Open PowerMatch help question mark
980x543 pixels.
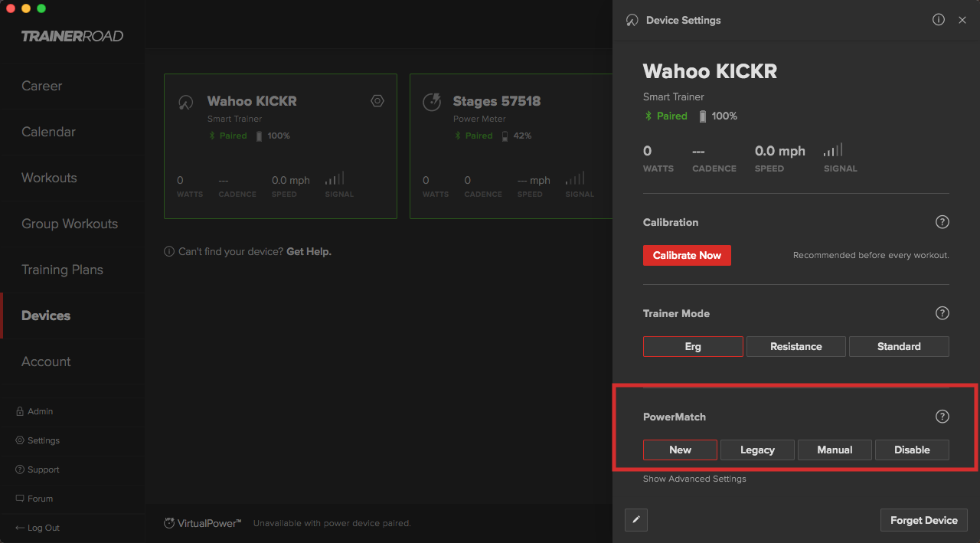click(x=942, y=417)
